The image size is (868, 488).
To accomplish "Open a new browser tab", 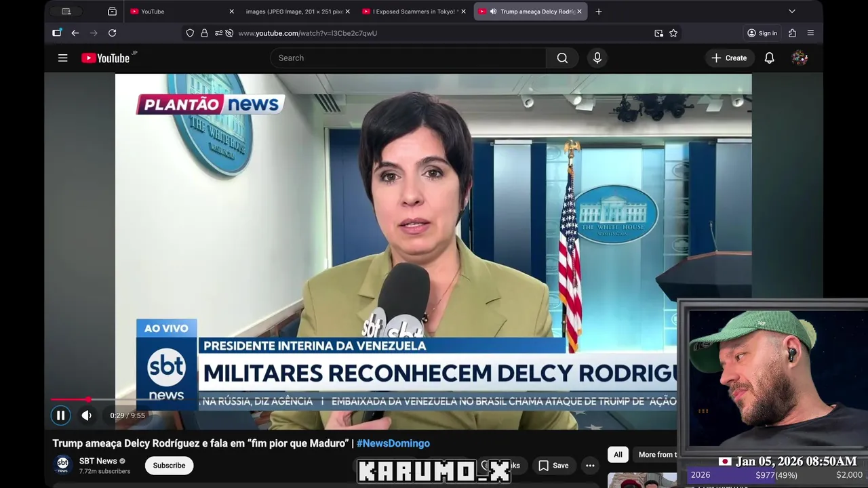I will pos(598,12).
